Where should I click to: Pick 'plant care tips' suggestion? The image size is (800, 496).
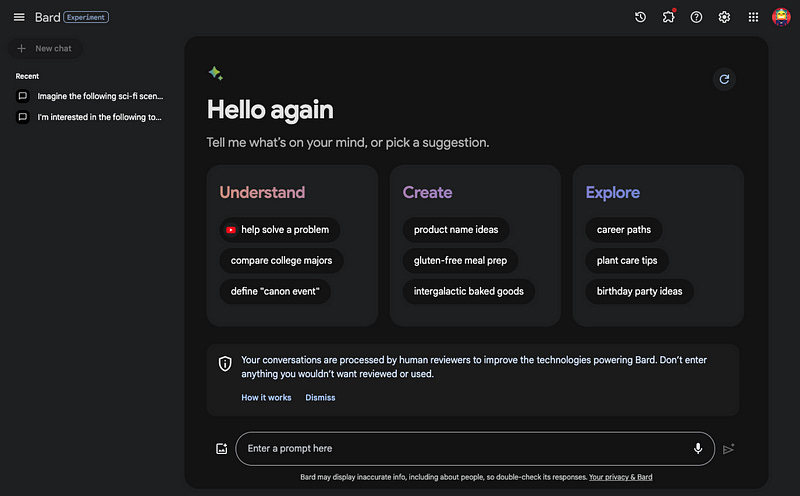pyautogui.click(x=627, y=260)
